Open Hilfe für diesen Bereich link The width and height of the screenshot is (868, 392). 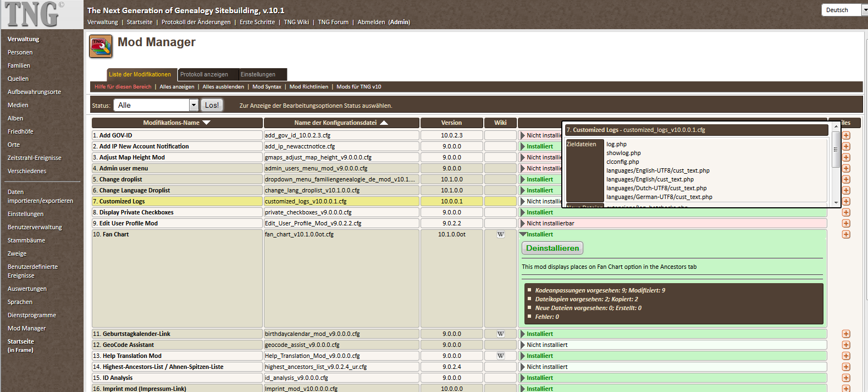[x=123, y=87]
